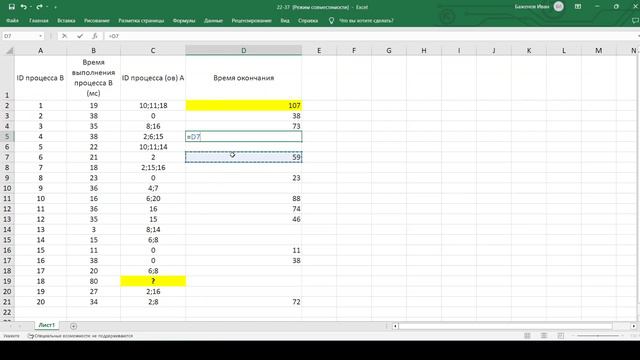Switch to Normal view icon
The width and height of the screenshot is (640, 360).
tap(527, 336)
